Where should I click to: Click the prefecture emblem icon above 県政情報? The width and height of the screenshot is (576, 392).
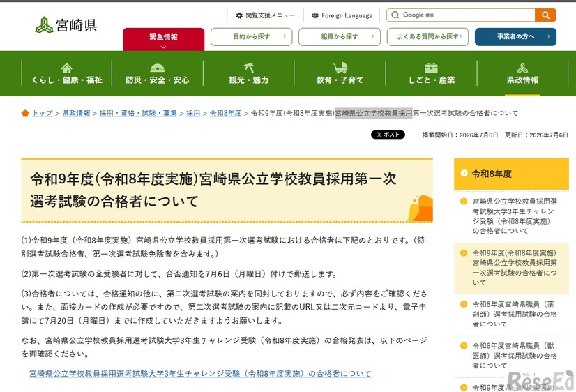pos(522,68)
